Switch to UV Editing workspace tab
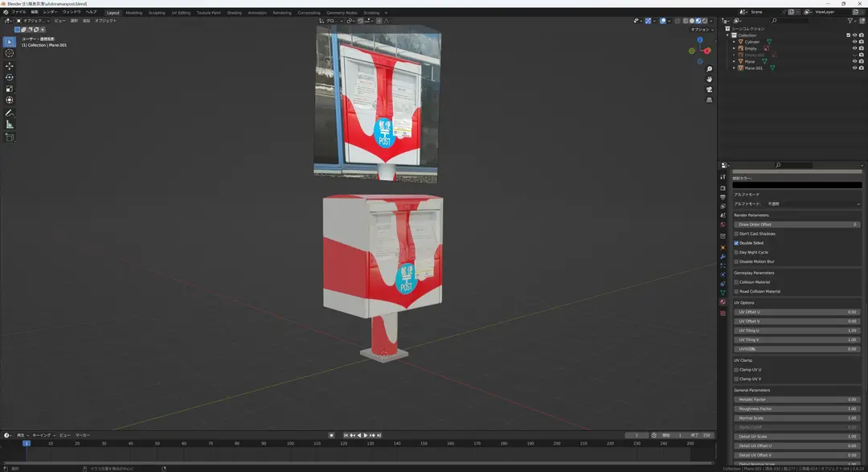 pos(181,12)
